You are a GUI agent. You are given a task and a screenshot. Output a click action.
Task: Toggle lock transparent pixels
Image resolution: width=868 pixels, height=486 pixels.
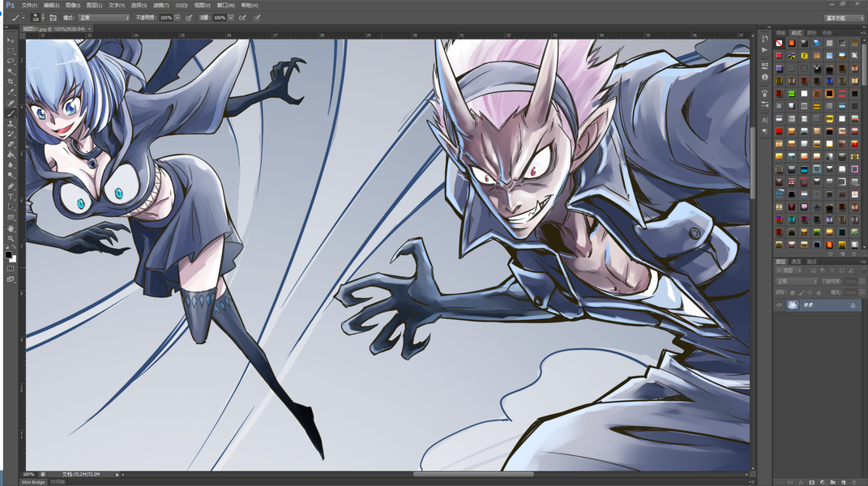(x=793, y=292)
